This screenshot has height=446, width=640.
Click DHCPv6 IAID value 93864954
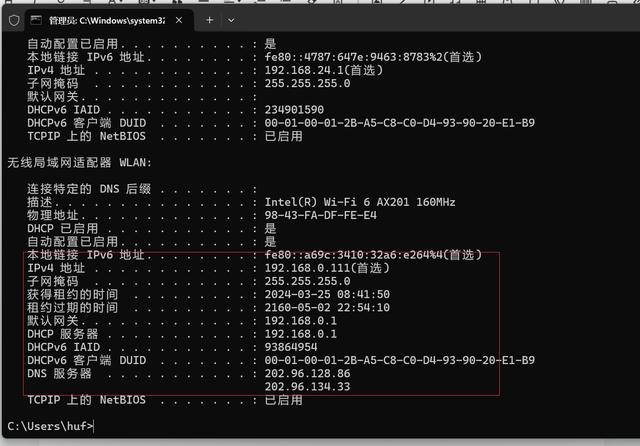pyautogui.click(x=291, y=347)
